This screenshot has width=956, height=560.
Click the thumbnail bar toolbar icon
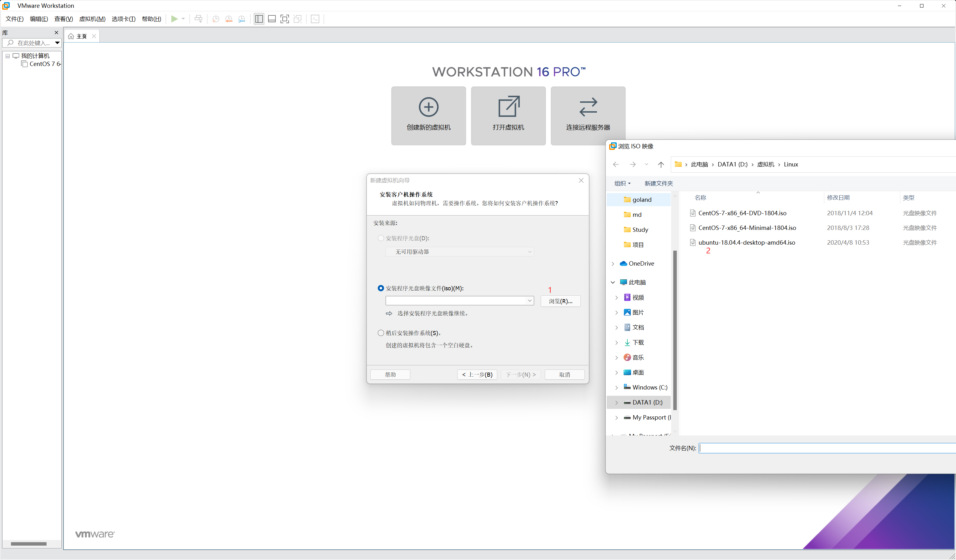click(272, 19)
